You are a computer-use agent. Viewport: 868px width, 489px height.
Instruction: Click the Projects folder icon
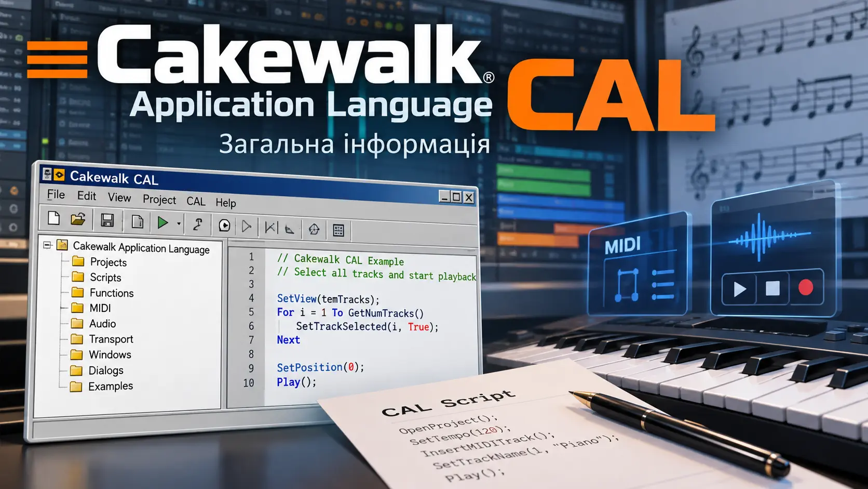78,261
